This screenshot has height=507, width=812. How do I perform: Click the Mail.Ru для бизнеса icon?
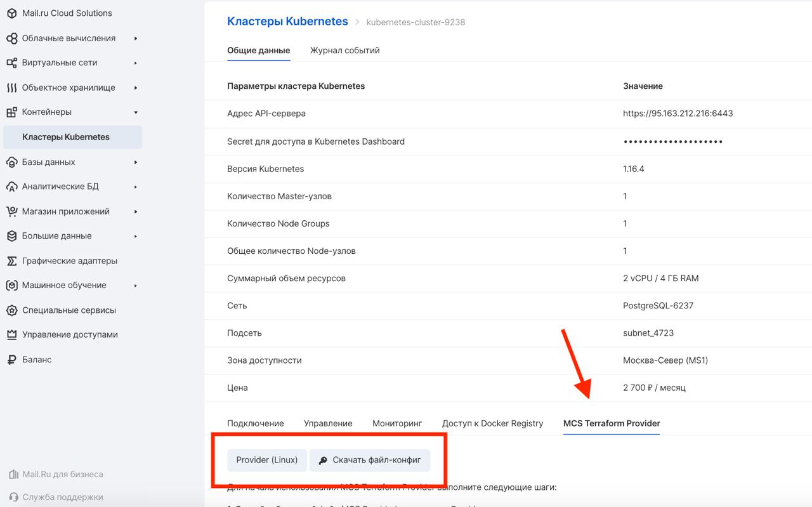tap(14, 475)
